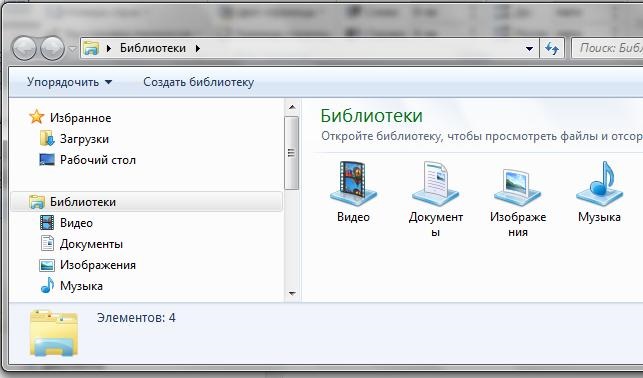Click the Видео film icon in sidebar
Image resolution: width=643 pixels, height=378 pixels.
pyautogui.click(x=47, y=223)
